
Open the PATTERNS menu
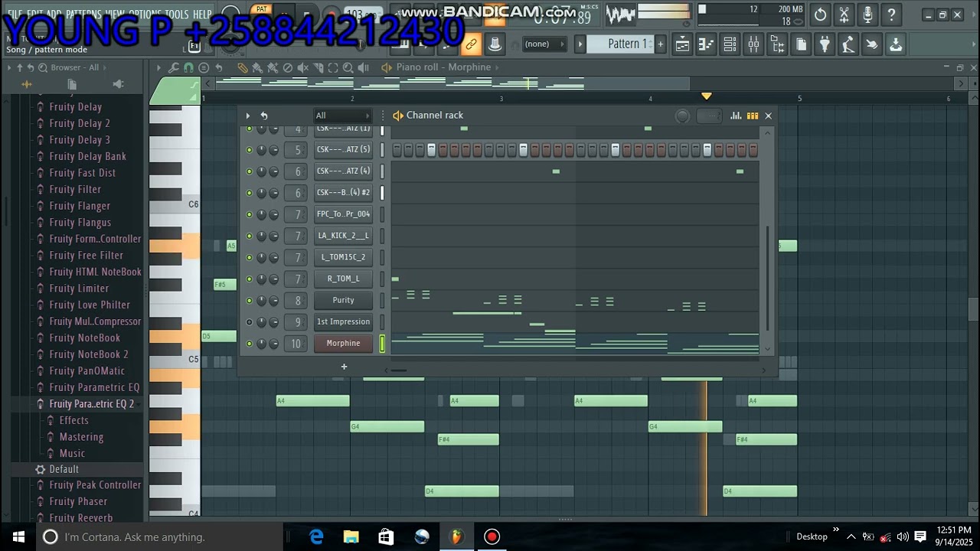click(83, 15)
